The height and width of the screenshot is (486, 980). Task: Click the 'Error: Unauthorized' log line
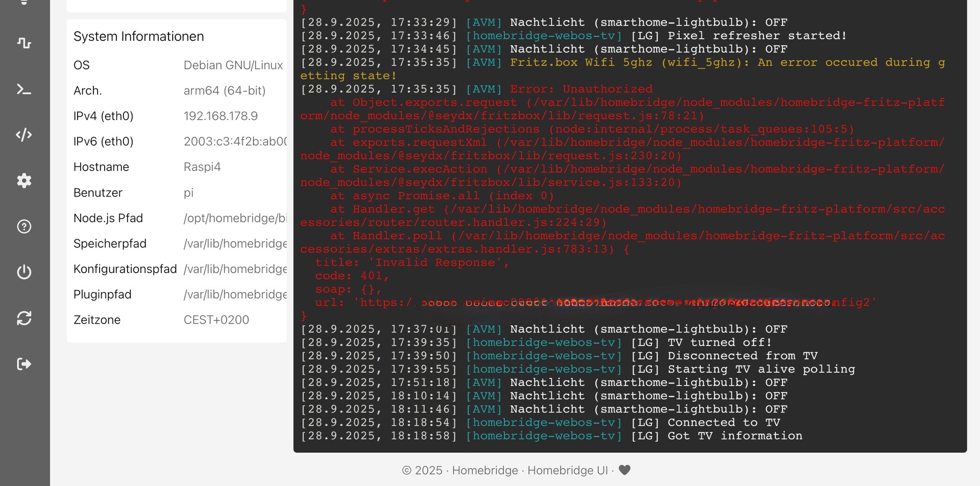coord(581,89)
